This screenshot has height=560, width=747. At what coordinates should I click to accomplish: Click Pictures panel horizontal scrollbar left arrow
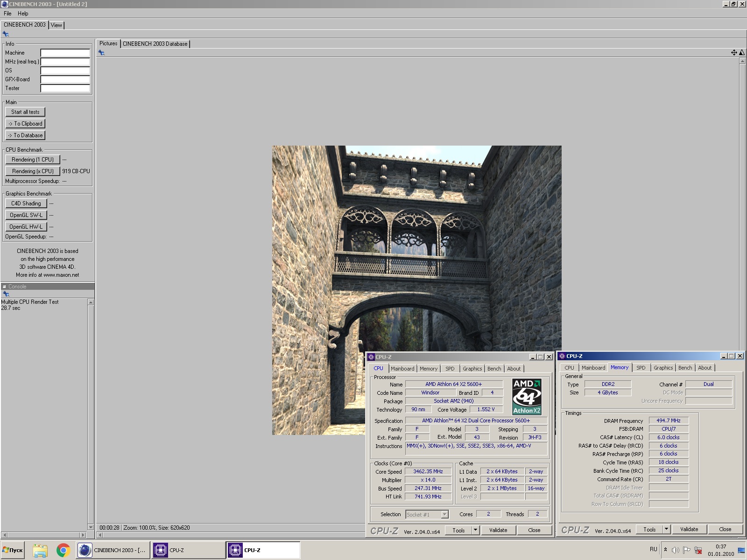99,535
